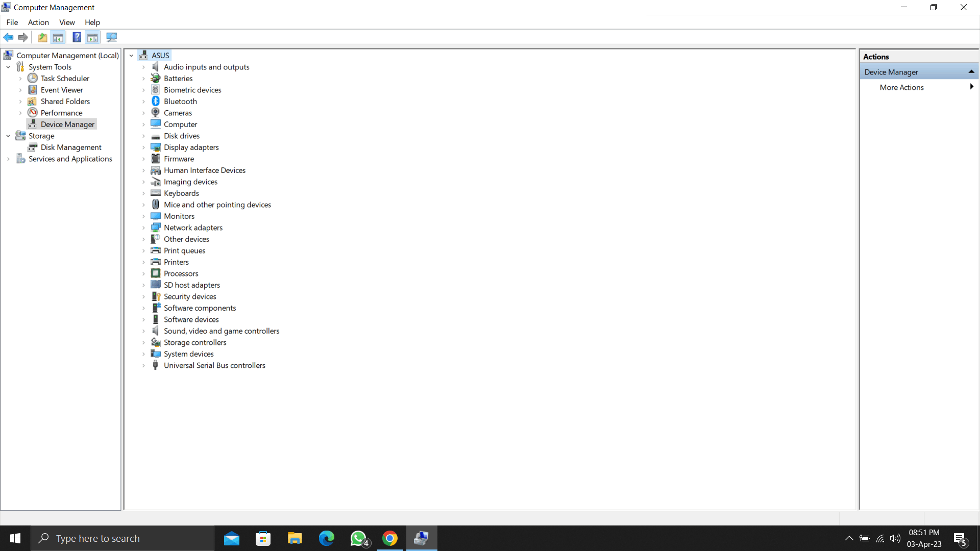Image resolution: width=980 pixels, height=551 pixels.
Task: Expand the Universal Serial Bus controllers node
Action: [x=143, y=366]
